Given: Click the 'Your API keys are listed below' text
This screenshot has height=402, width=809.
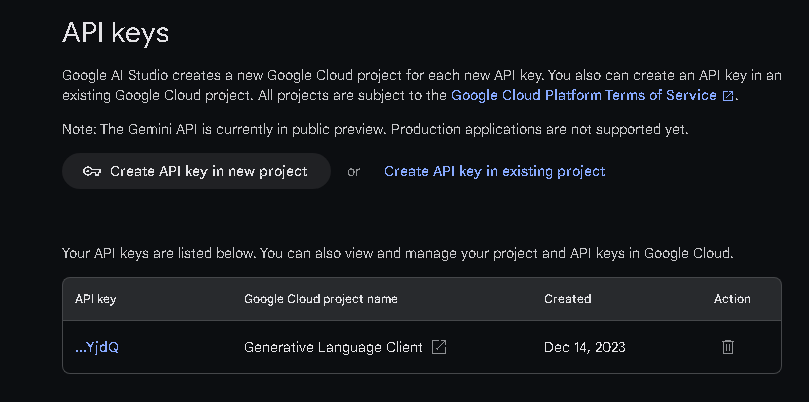Looking at the screenshot, I should click(x=397, y=253).
